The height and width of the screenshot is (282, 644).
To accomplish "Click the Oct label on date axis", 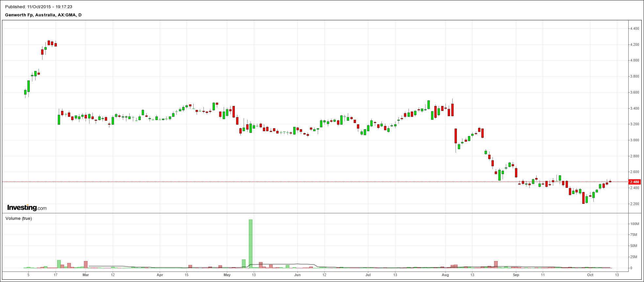I will (x=590, y=275).
